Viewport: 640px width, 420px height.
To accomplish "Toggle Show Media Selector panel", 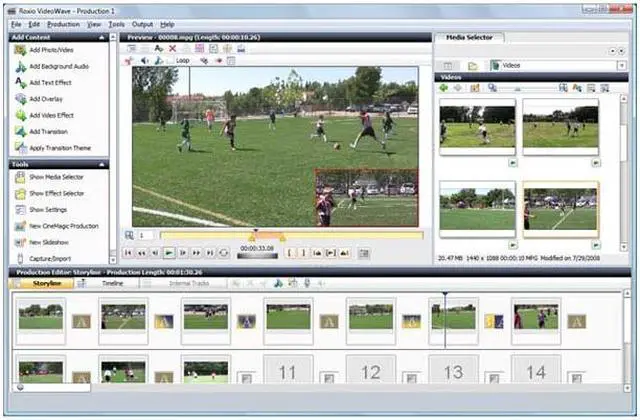I will point(20,177).
